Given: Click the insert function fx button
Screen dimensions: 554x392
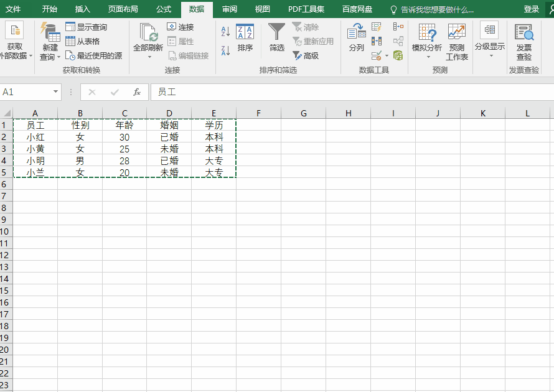Looking at the screenshot, I should click(137, 92).
